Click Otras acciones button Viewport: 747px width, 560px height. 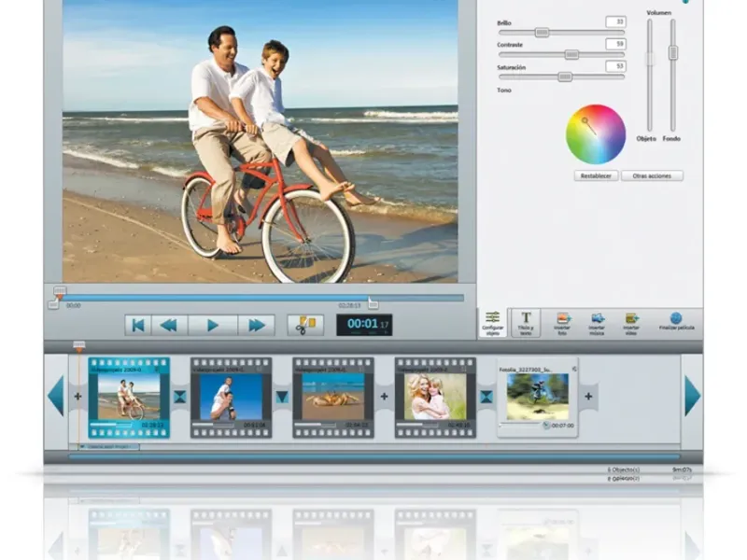pos(652,175)
